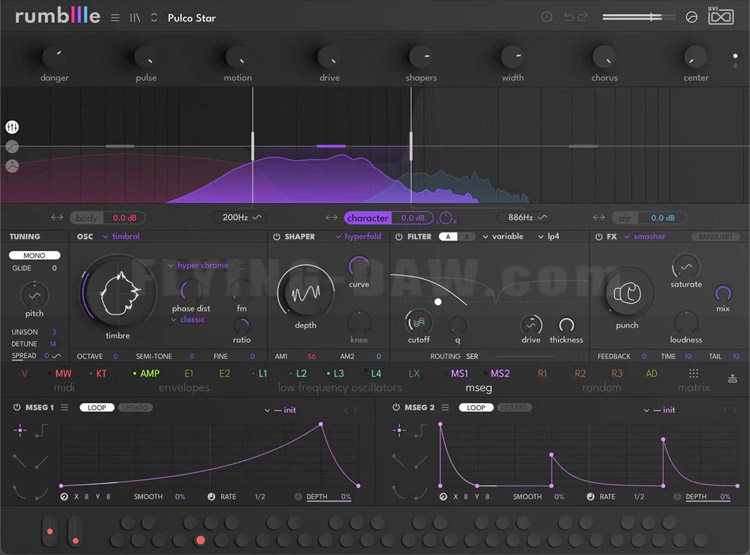Click the export icon right of matrix
The width and height of the screenshot is (750, 555).
tap(732, 378)
